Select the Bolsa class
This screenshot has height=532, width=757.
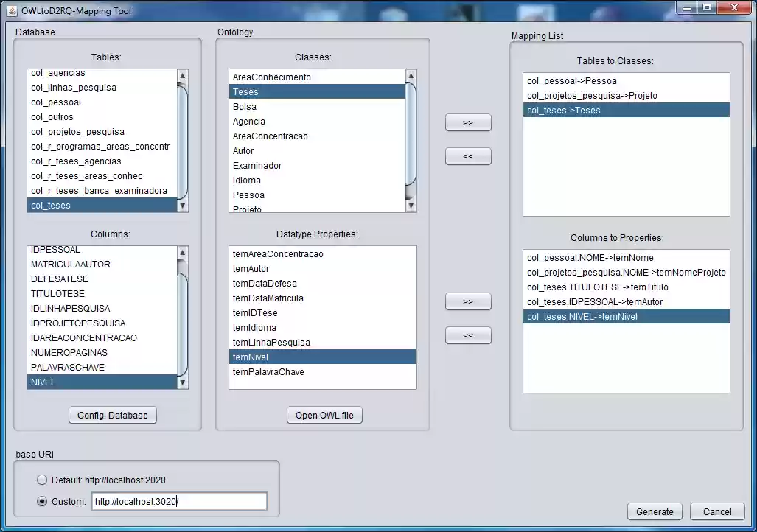point(245,106)
